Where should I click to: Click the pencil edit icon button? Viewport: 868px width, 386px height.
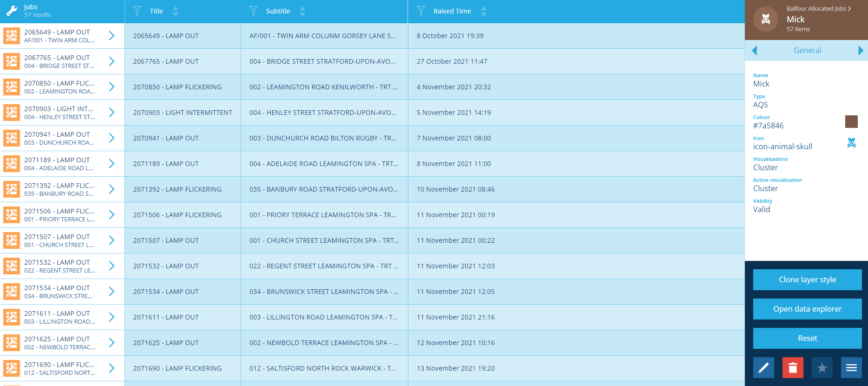[x=763, y=368]
